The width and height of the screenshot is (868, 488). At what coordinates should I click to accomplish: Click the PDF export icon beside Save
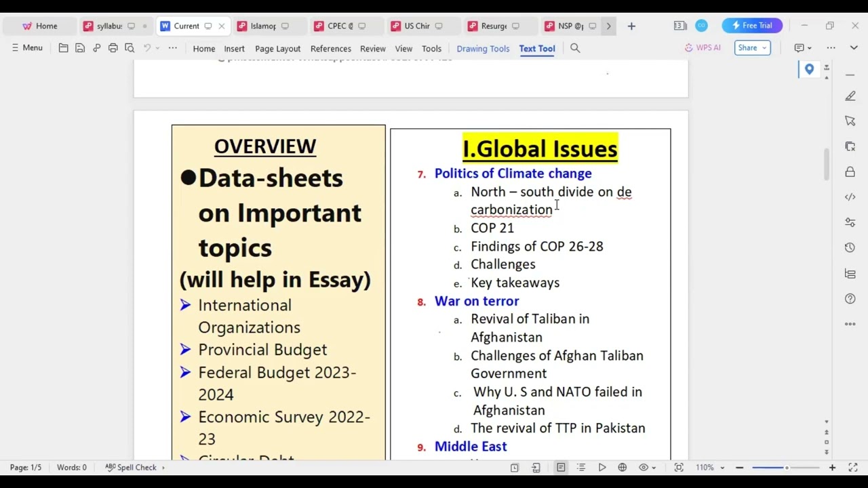(x=96, y=48)
